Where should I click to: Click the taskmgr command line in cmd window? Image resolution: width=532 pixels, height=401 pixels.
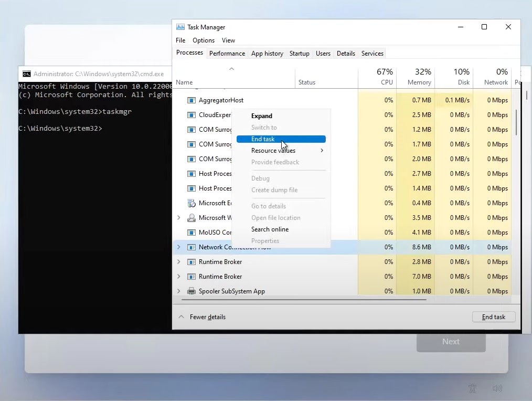click(x=75, y=112)
